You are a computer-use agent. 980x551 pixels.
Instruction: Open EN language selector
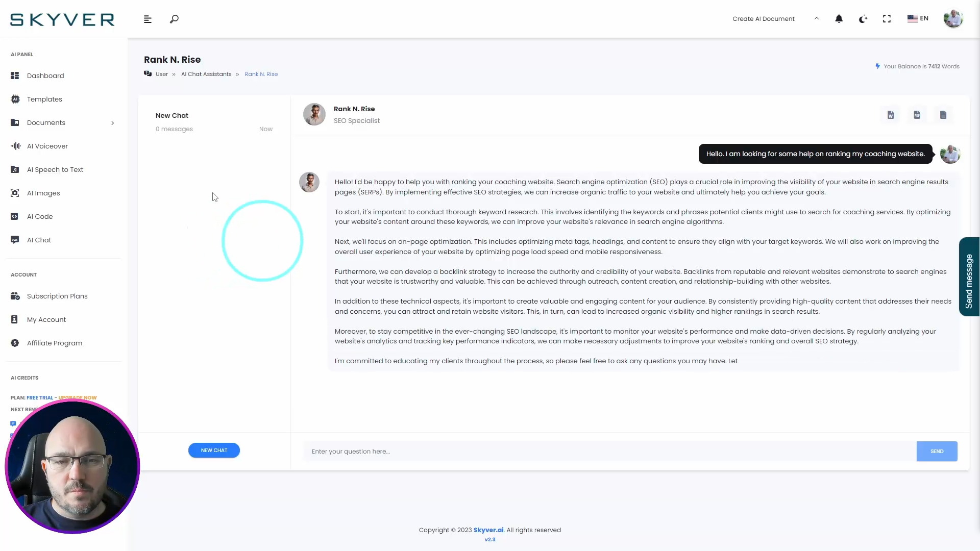click(x=918, y=18)
